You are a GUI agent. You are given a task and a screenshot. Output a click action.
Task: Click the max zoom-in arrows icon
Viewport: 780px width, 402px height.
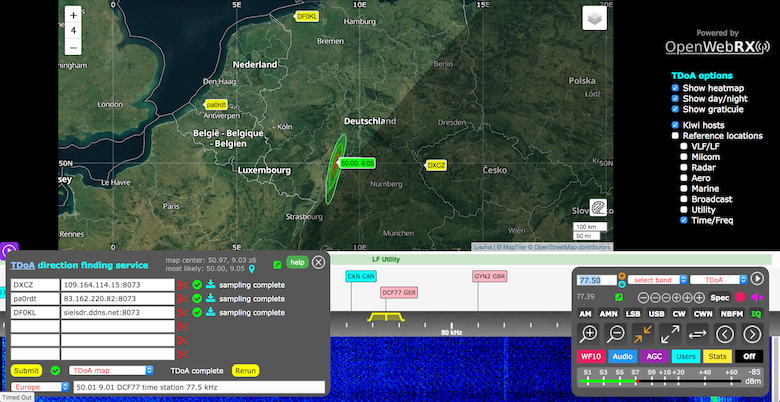(x=643, y=334)
